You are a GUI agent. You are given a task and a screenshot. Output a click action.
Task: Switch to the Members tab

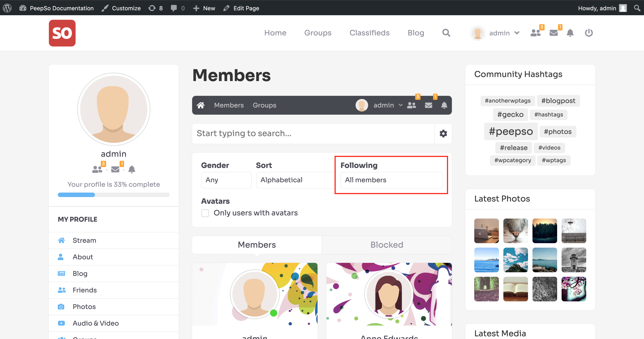click(257, 245)
